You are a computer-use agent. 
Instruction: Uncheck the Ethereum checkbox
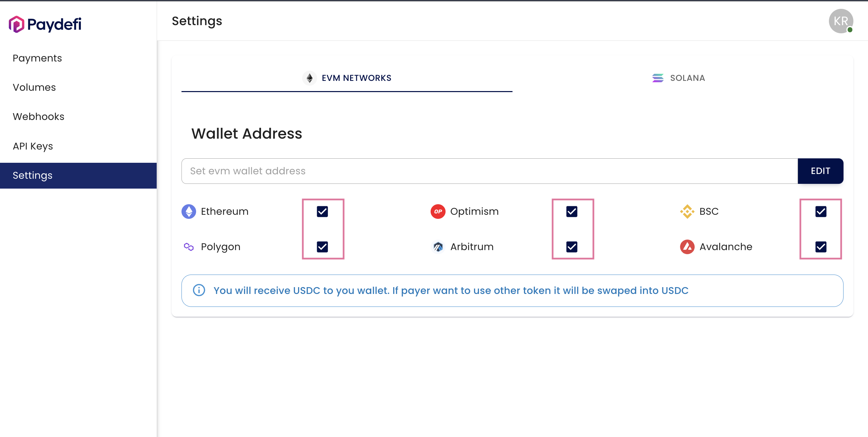[x=322, y=211]
